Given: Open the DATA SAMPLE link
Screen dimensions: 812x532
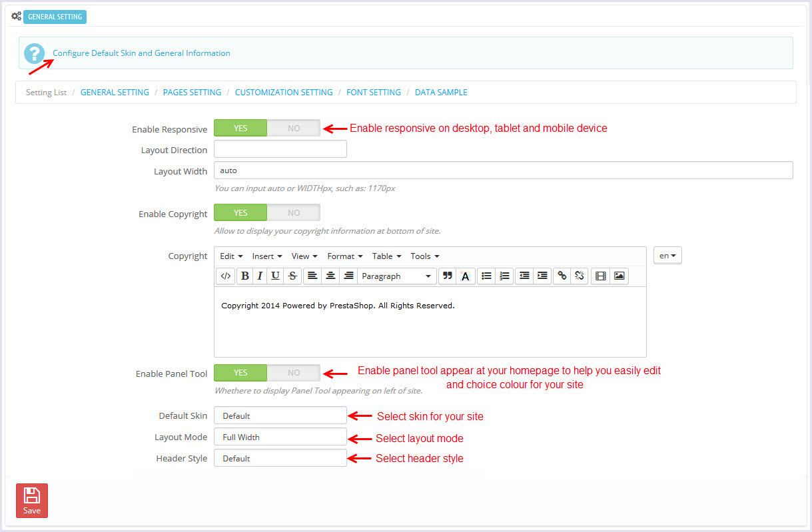Looking at the screenshot, I should pyautogui.click(x=441, y=93).
